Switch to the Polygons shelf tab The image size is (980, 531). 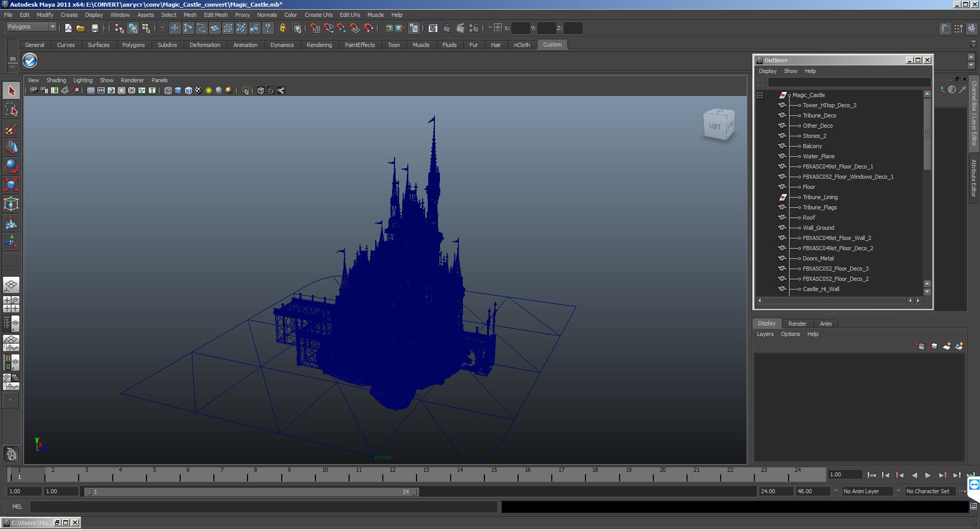[133, 45]
